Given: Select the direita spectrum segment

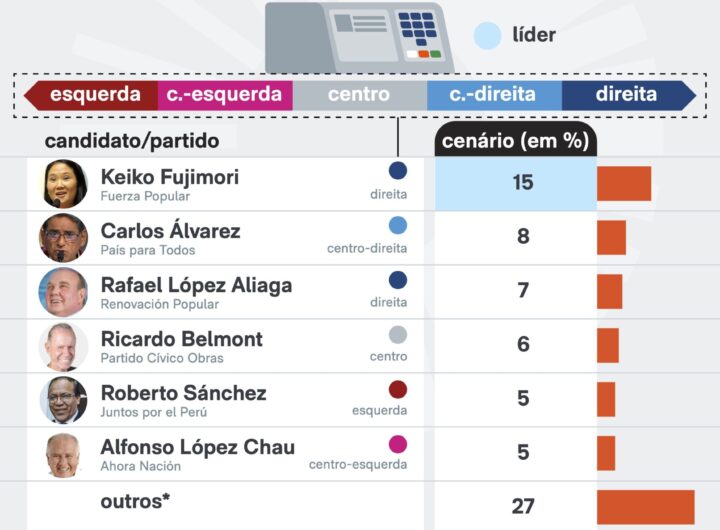Looking at the screenshot, I should click(626, 95).
